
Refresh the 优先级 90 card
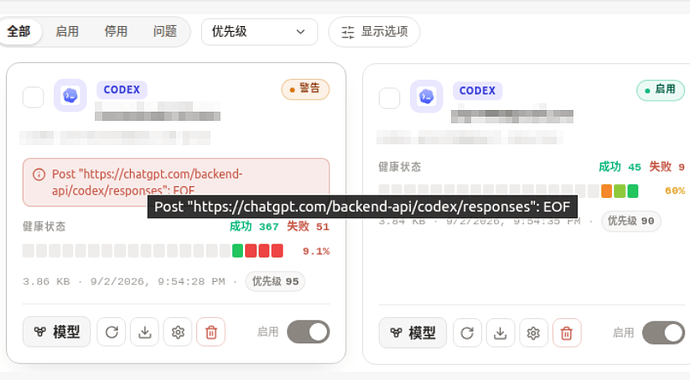point(467,333)
